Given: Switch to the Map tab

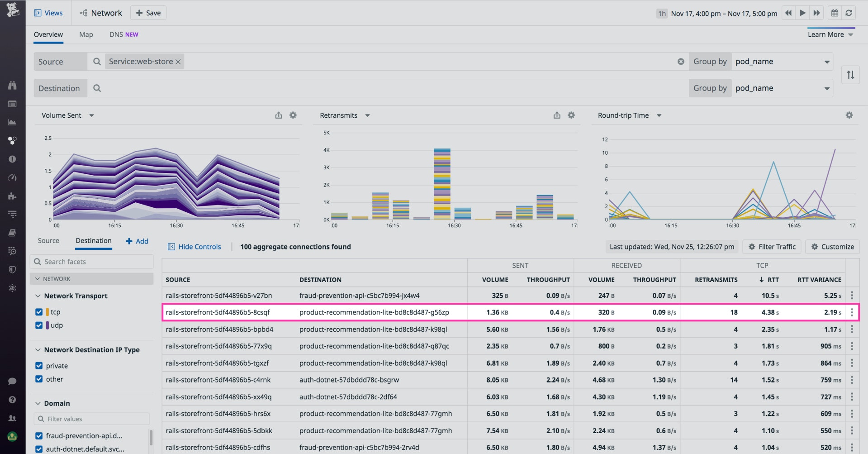Looking at the screenshot, I should click(86, 34).
